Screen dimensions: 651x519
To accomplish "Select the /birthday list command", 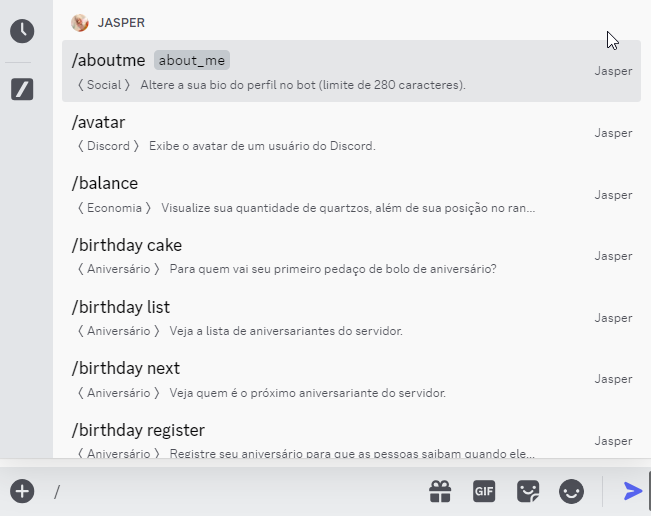I will pyautogui.click(x=121, y=307).
